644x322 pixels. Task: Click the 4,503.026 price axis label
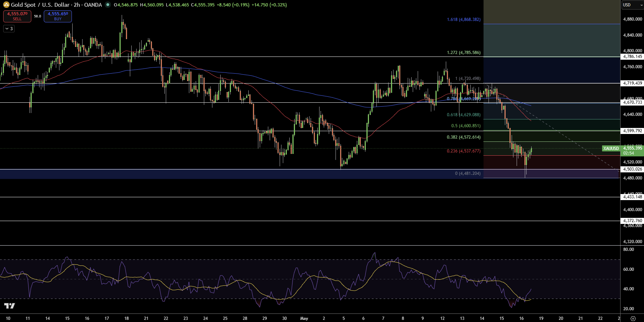pos(633,169)
